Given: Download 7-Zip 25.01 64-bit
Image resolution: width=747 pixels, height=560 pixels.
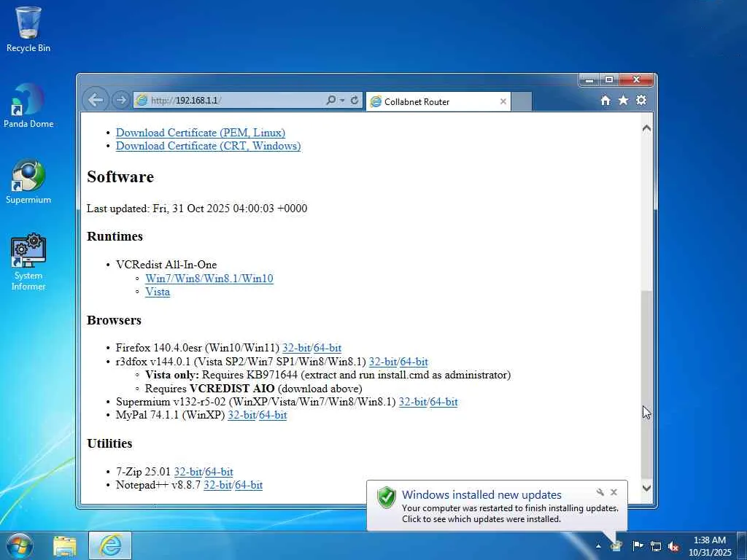Looking at the screenshot, I should (219, 472).
